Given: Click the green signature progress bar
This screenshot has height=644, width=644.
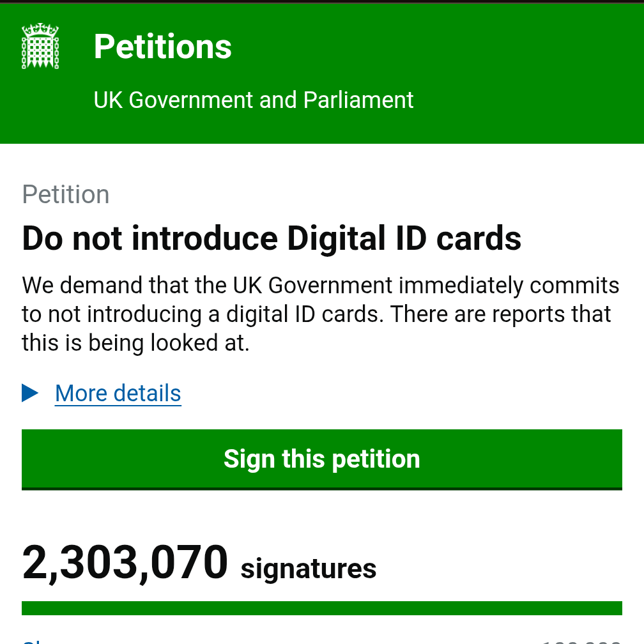Looking at the screenshot, I should point(322,608).
